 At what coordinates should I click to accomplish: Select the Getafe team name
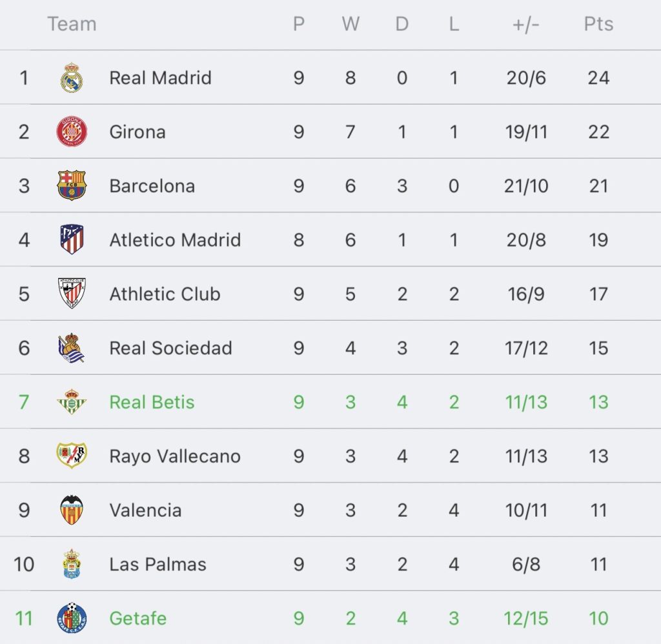coord(138,618)
